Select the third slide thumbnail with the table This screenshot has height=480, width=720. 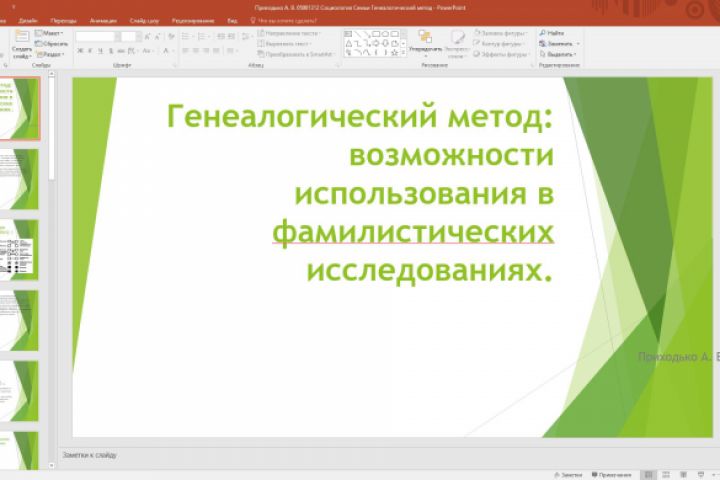tap(19, 250)
